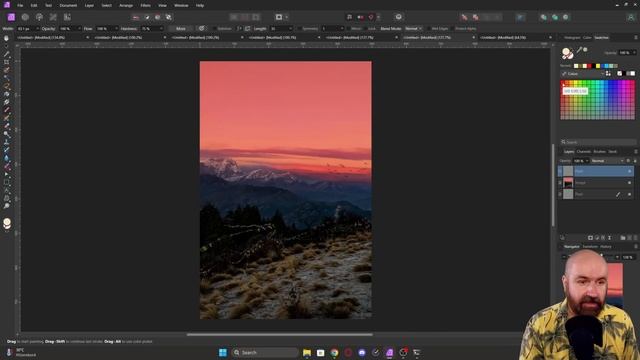This screenshot has height=360, width=640.
Task: Click the Adjustments icon in Layers panel
Action: tap(597, 238)
